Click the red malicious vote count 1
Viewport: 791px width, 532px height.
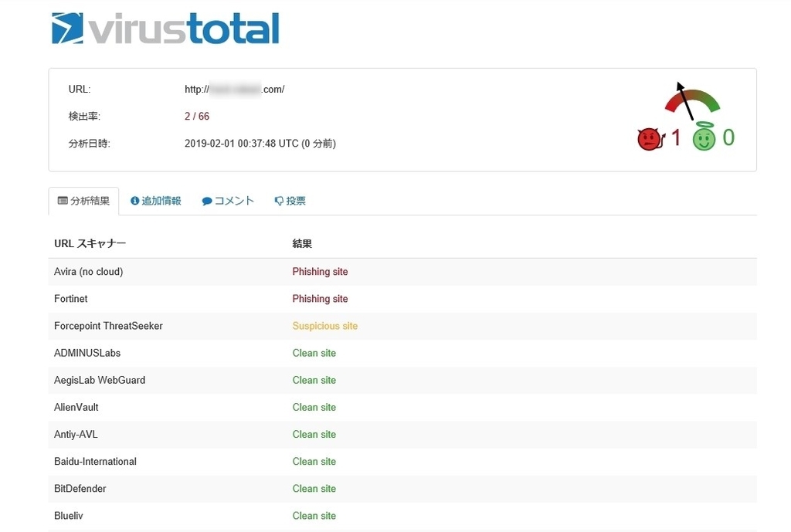tap(677, 137)
